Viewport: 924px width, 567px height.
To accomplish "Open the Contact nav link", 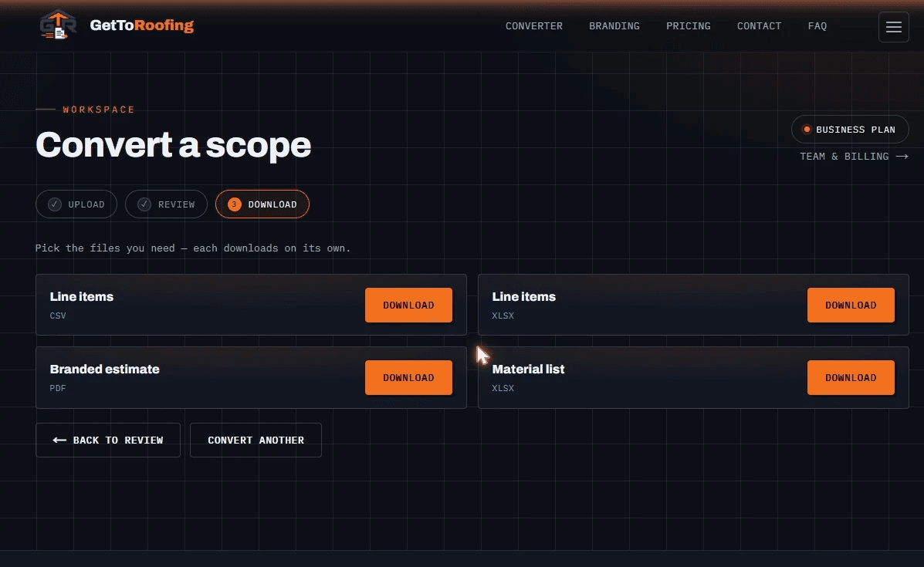I will pos(759,26).
